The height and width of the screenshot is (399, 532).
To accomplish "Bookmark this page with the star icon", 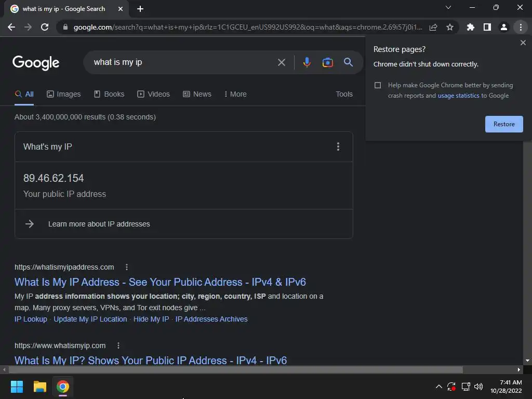I will [450, 27].
